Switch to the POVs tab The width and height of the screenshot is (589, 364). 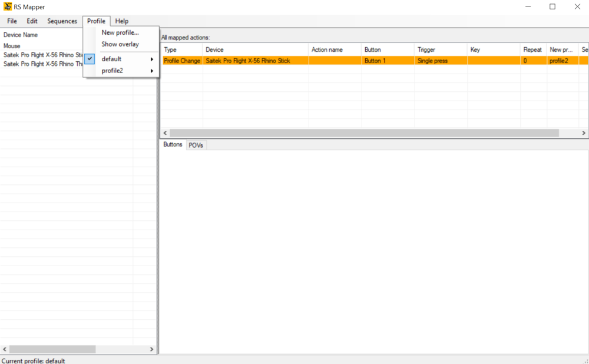(196, 145)
